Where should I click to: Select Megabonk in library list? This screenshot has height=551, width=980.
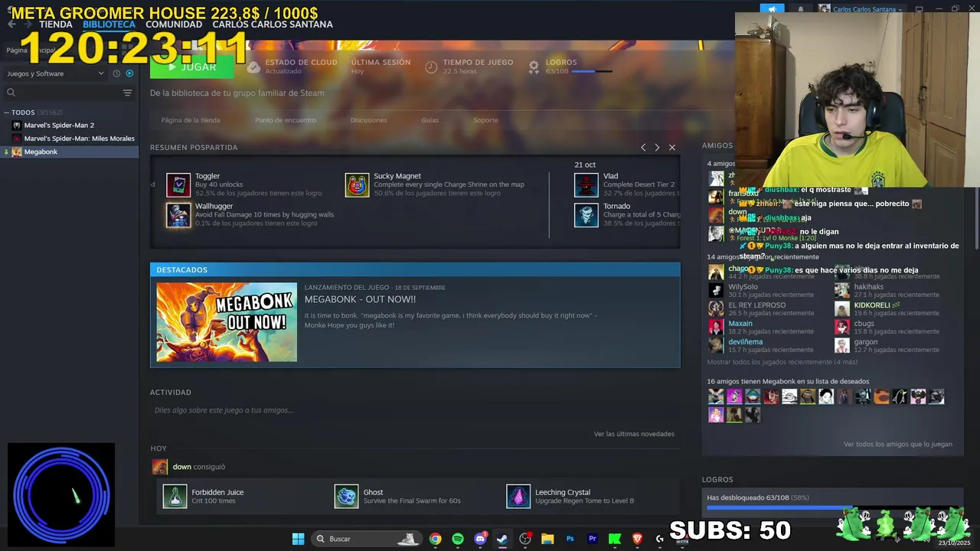(69, 152)
